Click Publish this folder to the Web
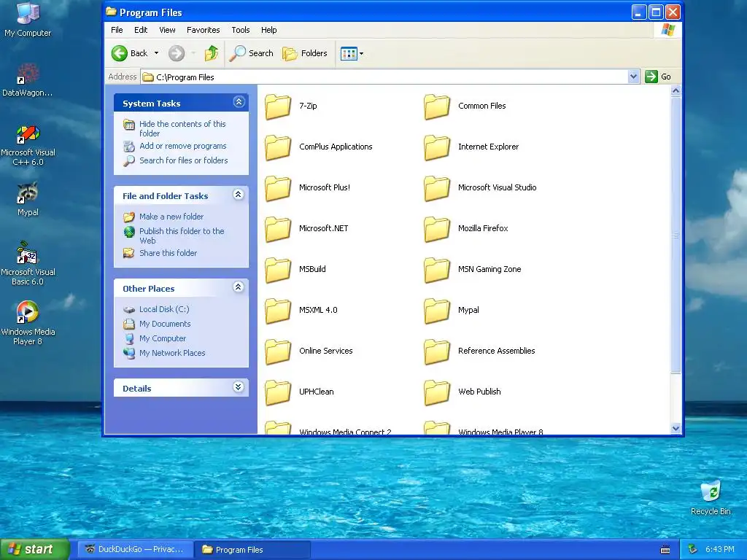This screenshot has height=560, width=747. (x=182, y=236)
